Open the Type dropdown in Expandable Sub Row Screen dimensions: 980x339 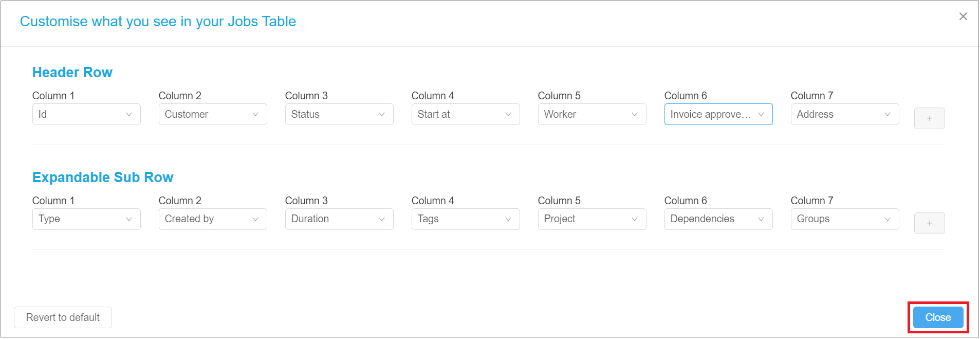(86, 219)
